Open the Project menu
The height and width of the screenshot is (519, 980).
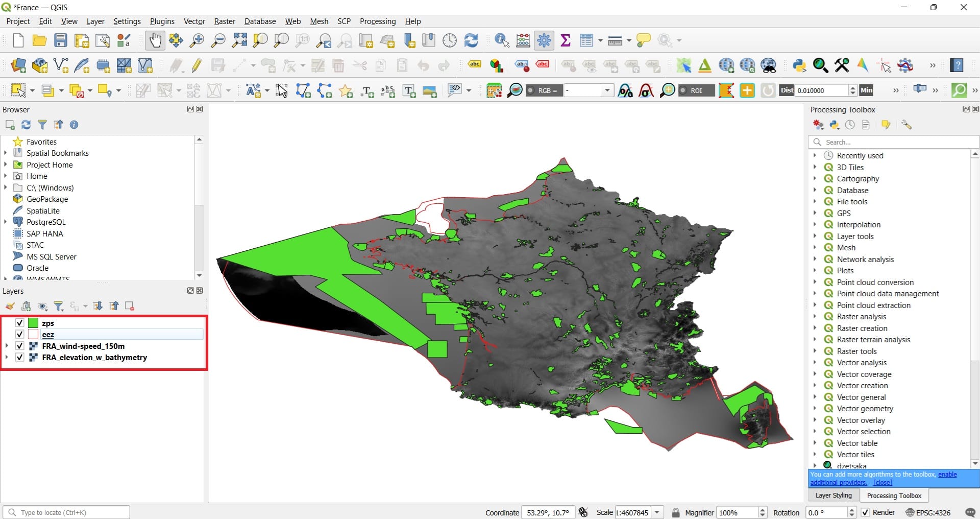pos(18,21)
